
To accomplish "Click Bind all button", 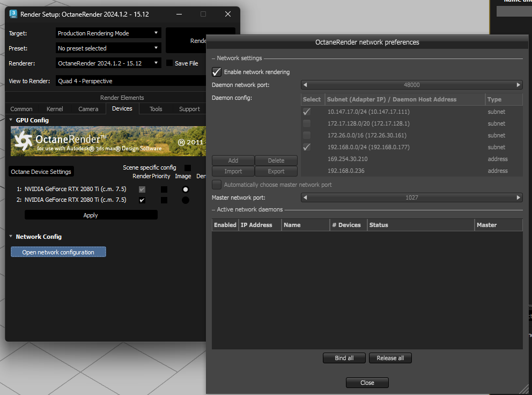I will (x=344, y=358).
